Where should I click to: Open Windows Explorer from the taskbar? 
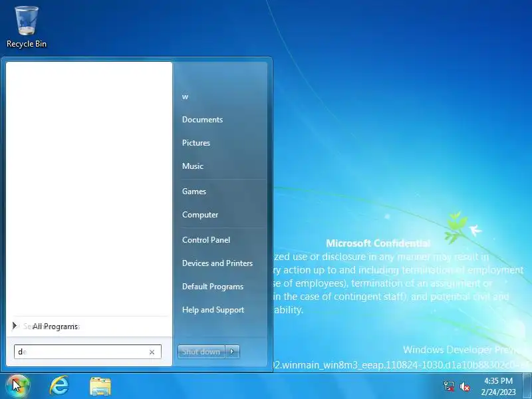[100, 386]
